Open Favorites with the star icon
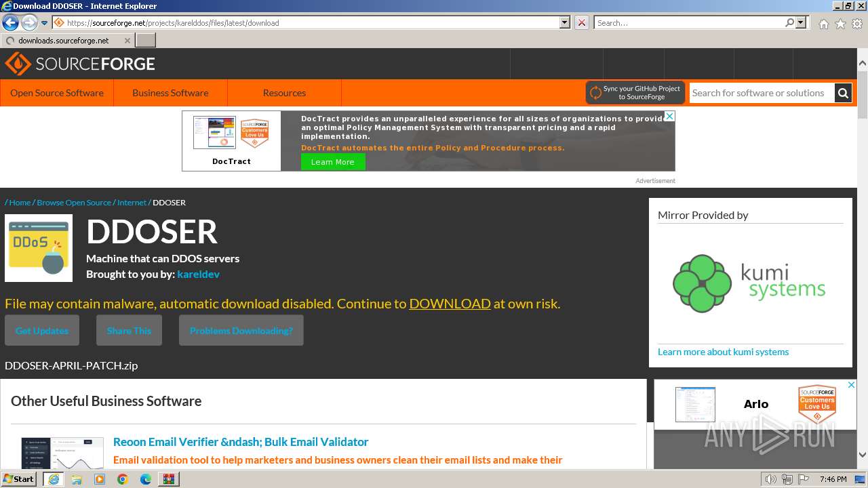This screenshot has width=868, height=488. click(x=840, y=24)
